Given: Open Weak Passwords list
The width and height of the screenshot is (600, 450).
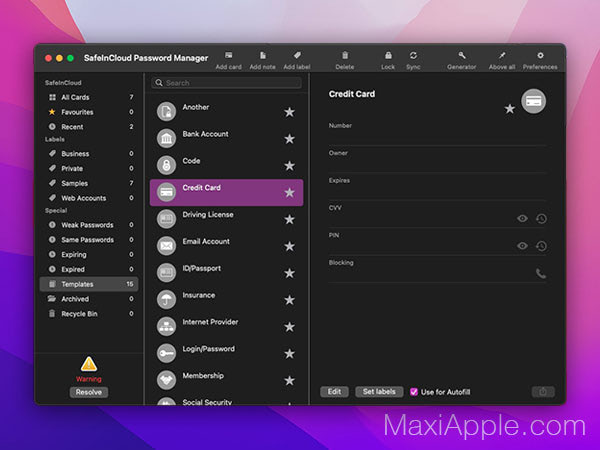Looking at the screenshot, I should coord(90,225).
